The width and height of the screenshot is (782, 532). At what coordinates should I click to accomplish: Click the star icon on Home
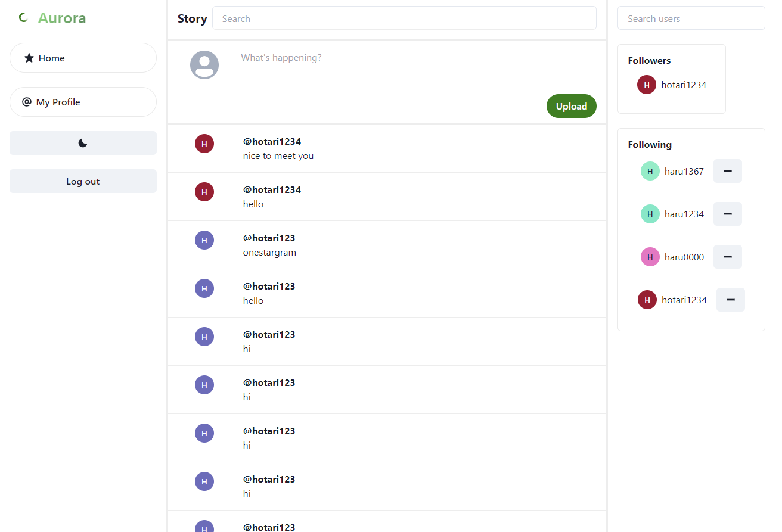(x=29, y=58)
